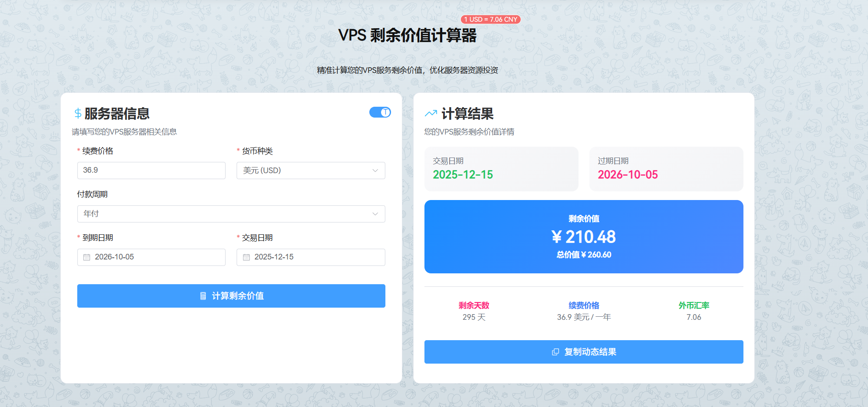This screenshot has height=407, width=868.
Task: Click the calculator icon on 计算剩余价值 button
Action: tap(203, 296)
